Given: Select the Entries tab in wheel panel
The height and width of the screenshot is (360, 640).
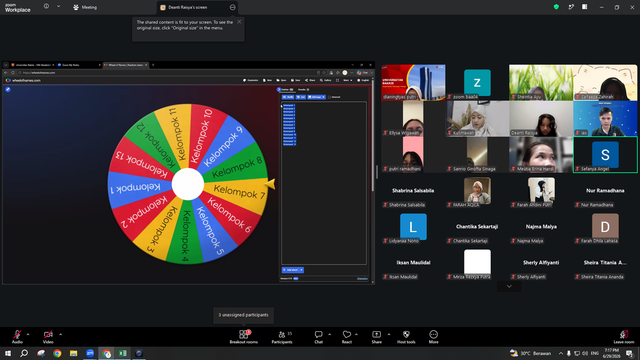Looking at the screenshot, I should 287,89.
